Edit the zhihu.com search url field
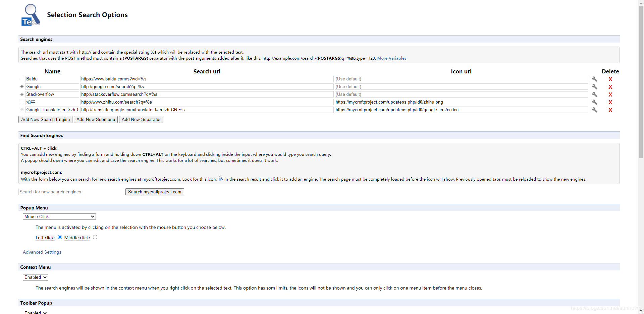 tap(207, 102)
